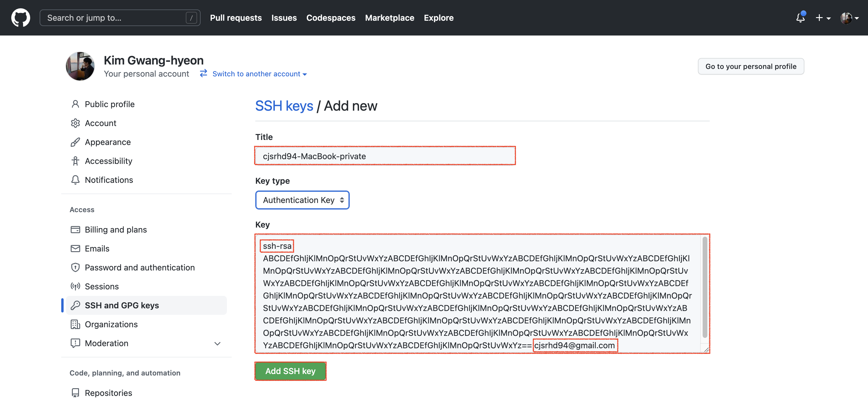Go to Pull requests in navigation
The image size is (868, 403).
pos(235,18)
